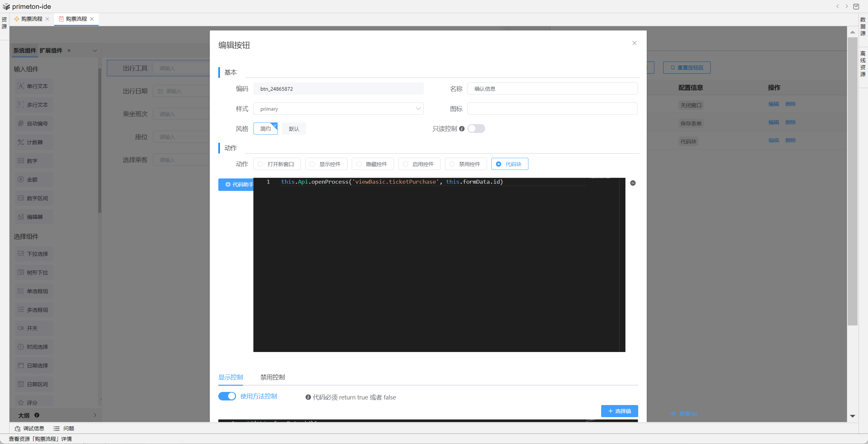Switch to first 购票流程 tab
868x444 pixels.
coord(31,19)
